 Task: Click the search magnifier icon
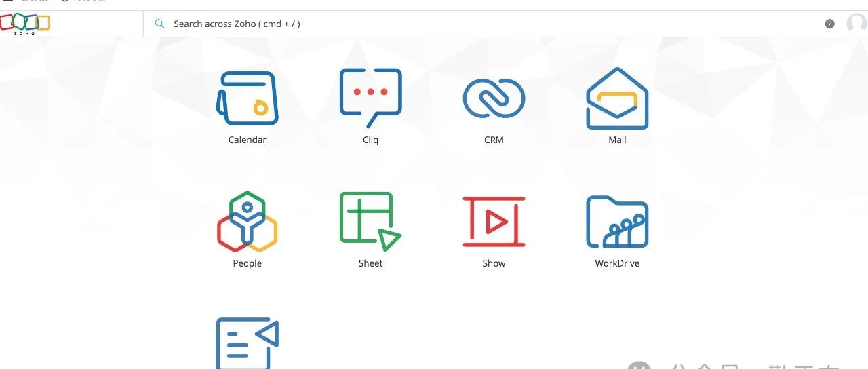pos(160,24)
